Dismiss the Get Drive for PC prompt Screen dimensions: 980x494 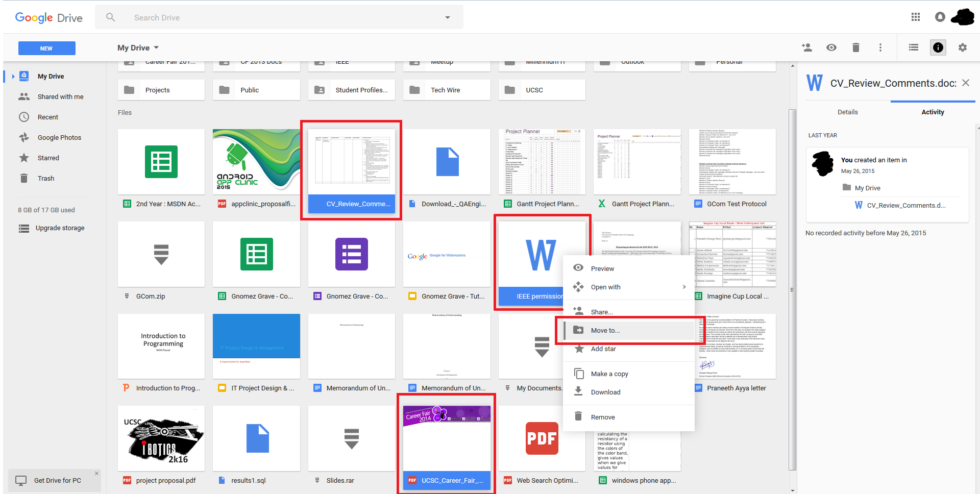(96, 474)
